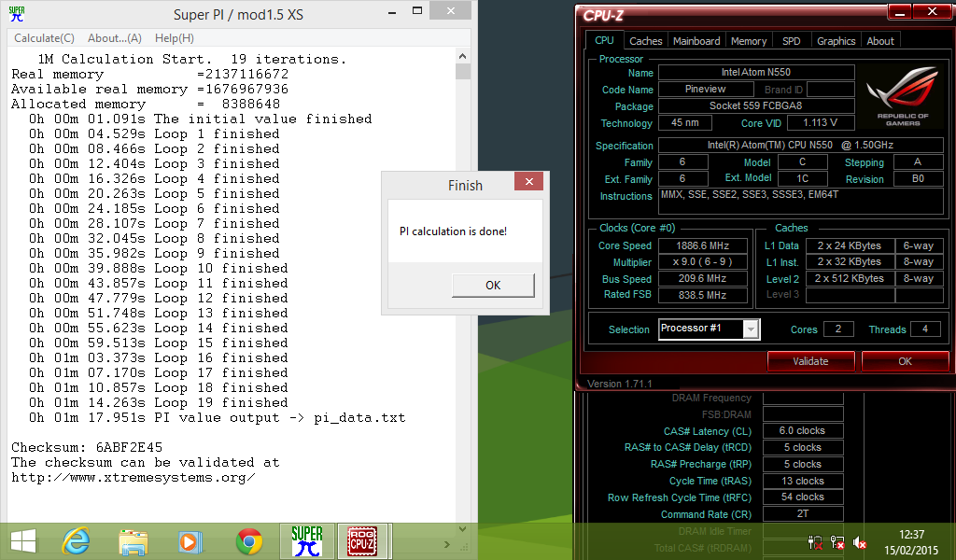Click the L1 Data value 2 x 24 KBytes
Viewport: 956px width, 560px height.
(850, 245)
